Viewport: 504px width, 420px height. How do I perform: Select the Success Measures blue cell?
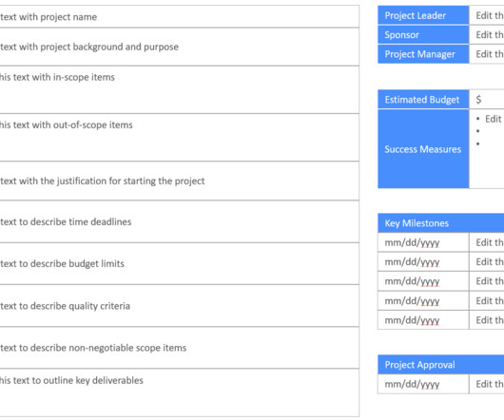pos(423,148)
